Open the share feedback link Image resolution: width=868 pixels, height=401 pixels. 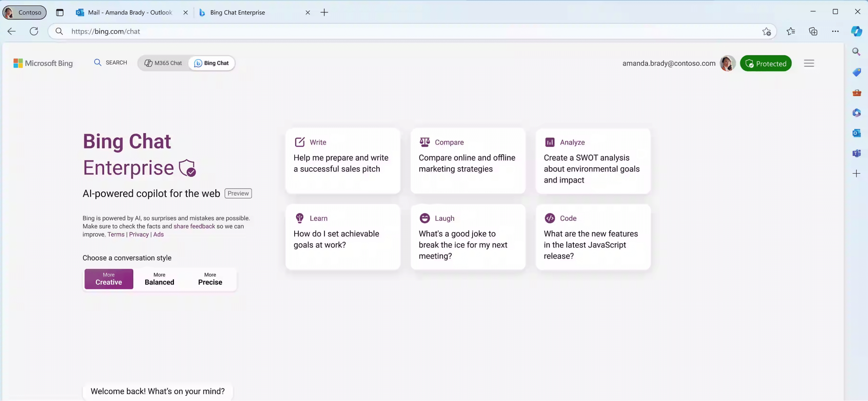pos(194,226)
